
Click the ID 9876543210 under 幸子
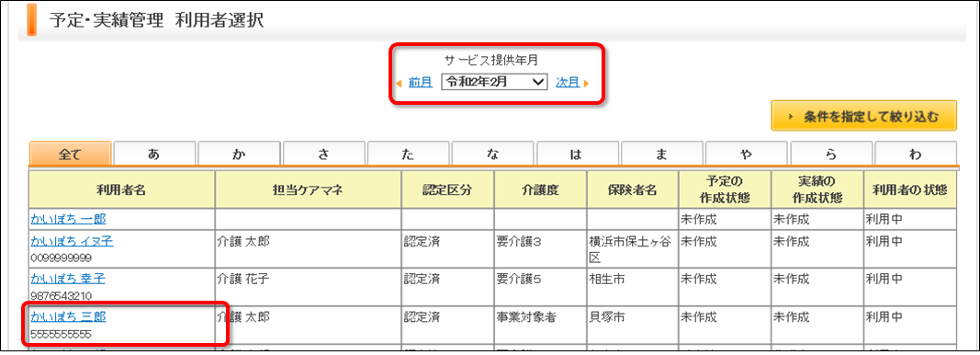(x=61, y=295)
